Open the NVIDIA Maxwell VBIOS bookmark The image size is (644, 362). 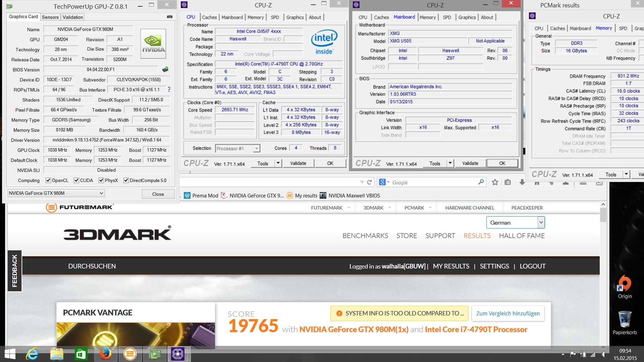350,195
